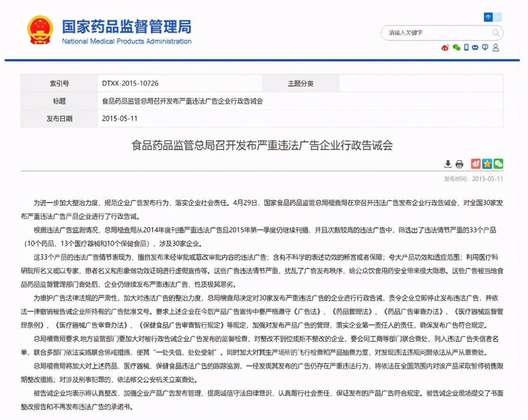
Task: Click the 2015-05-11 date in metadata table
Action: tap(120, 118)
